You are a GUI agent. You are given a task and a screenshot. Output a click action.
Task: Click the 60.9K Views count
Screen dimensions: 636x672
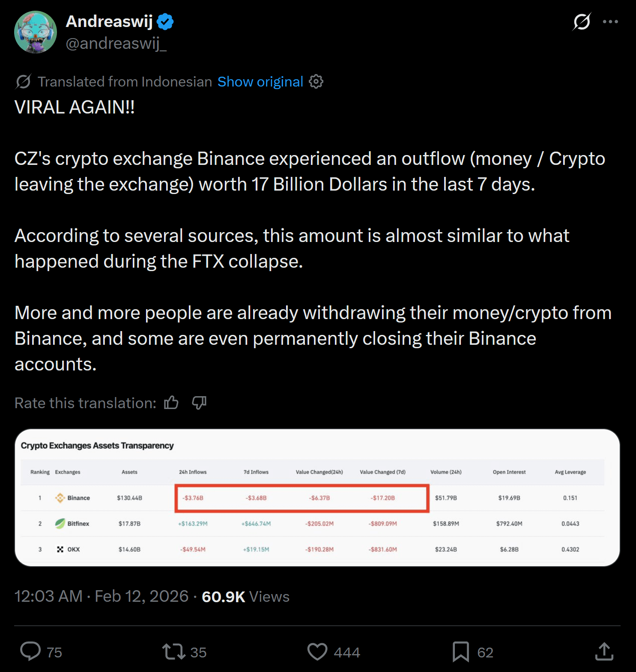click(245, 597)
